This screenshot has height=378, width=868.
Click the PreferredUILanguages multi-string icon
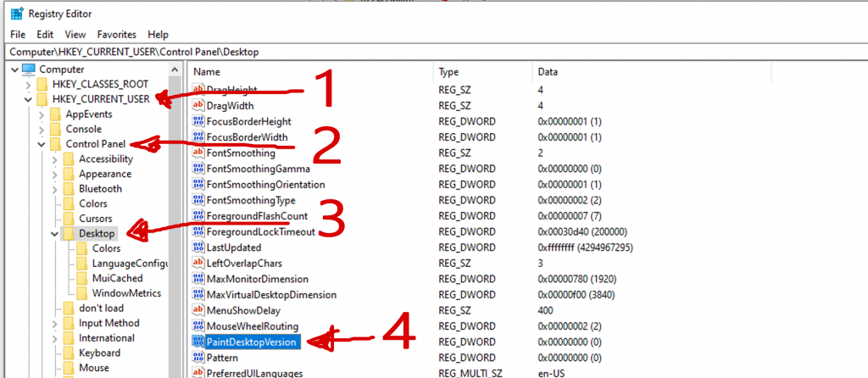coord(198,374)
